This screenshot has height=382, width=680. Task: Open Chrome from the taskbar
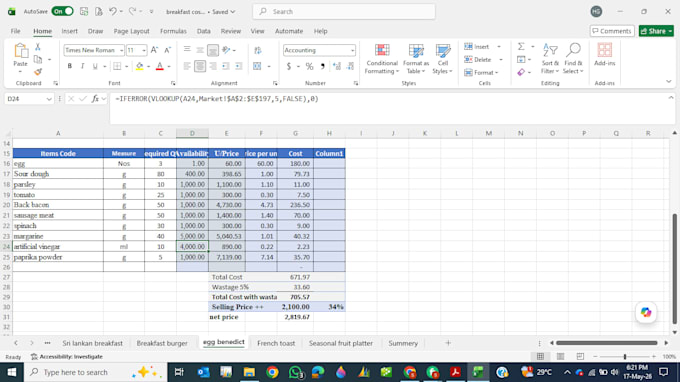tap(272, 372)
